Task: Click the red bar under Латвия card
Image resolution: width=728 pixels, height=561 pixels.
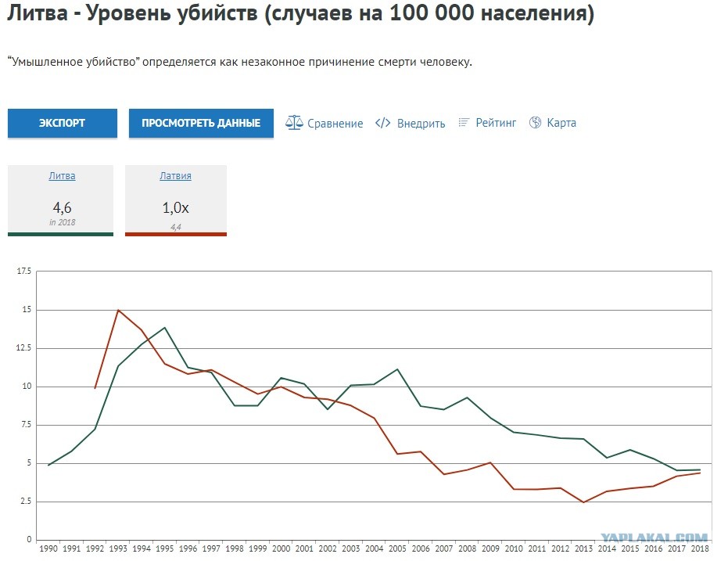Action: click(176, 234)
